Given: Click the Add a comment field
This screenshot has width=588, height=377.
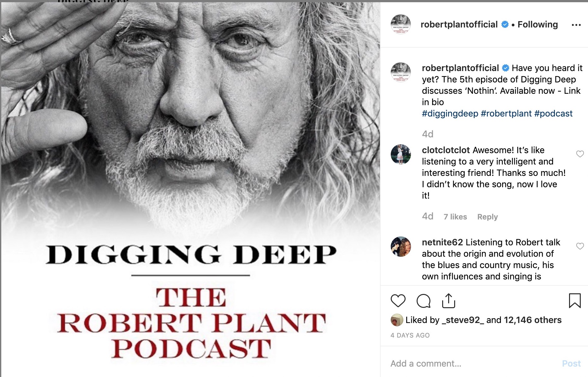Looking at the screenshot, I should pyautogui.click(x=473, y=363).
